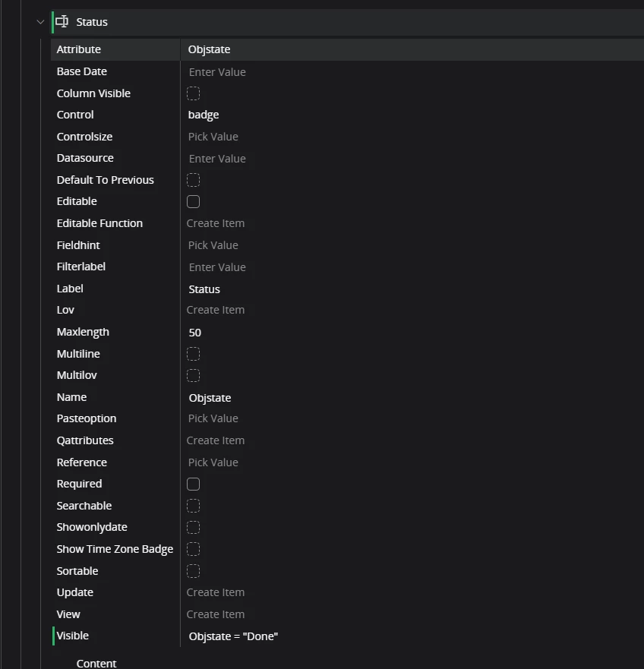Open the Reference Pick Value dropdown
The image size is (644, 669).
coord(213,462)
